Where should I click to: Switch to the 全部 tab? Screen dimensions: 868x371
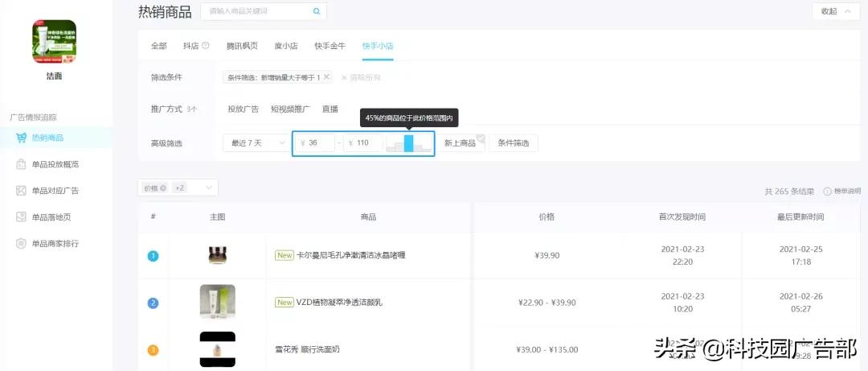click(158, 46)
